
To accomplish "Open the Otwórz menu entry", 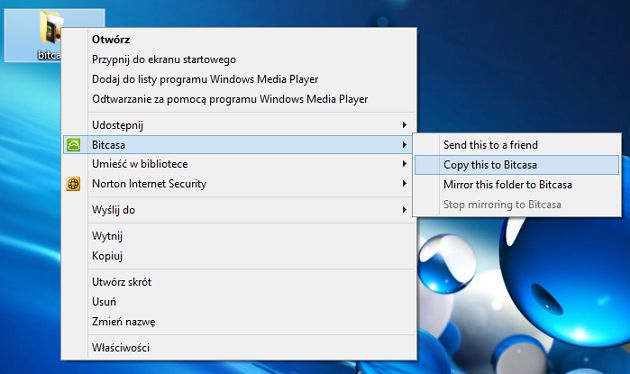I will coord(239,39).
